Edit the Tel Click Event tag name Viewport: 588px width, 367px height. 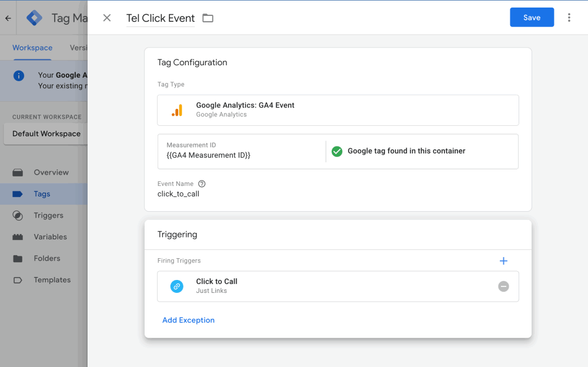pyautogui.click(x=161, y=18)
